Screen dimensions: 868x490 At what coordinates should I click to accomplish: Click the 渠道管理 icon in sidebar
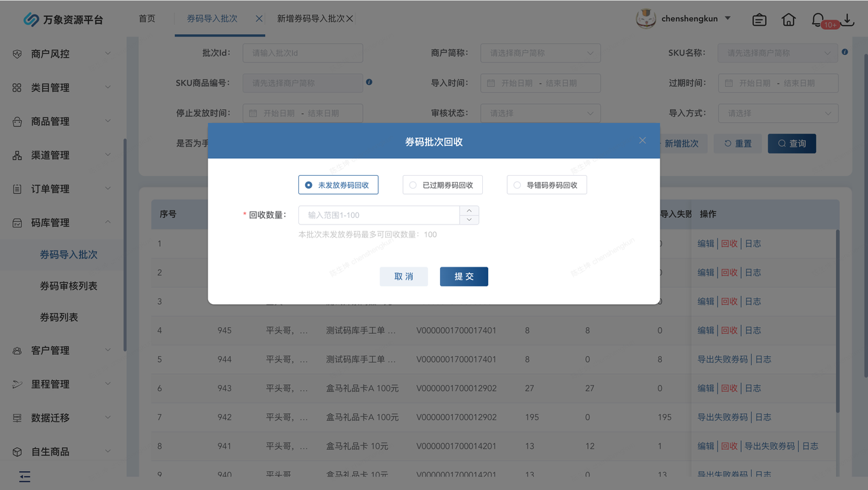coord(18,155)
